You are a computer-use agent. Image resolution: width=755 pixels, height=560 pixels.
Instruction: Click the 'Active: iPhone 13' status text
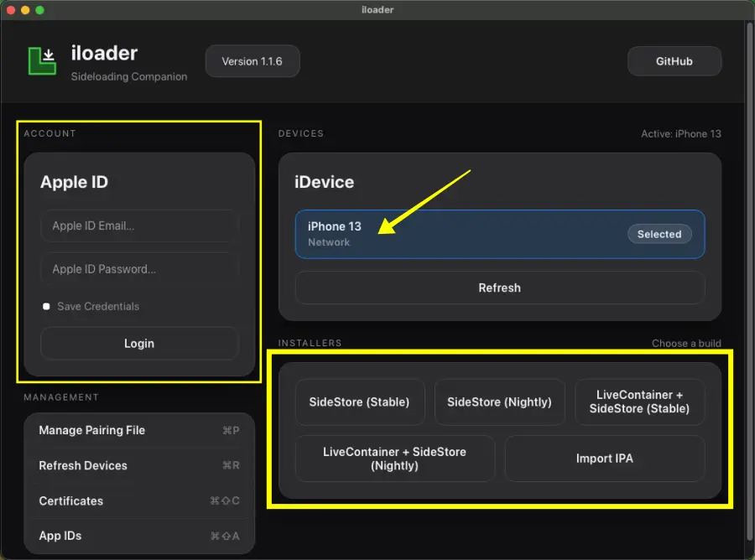coord(681,134)
